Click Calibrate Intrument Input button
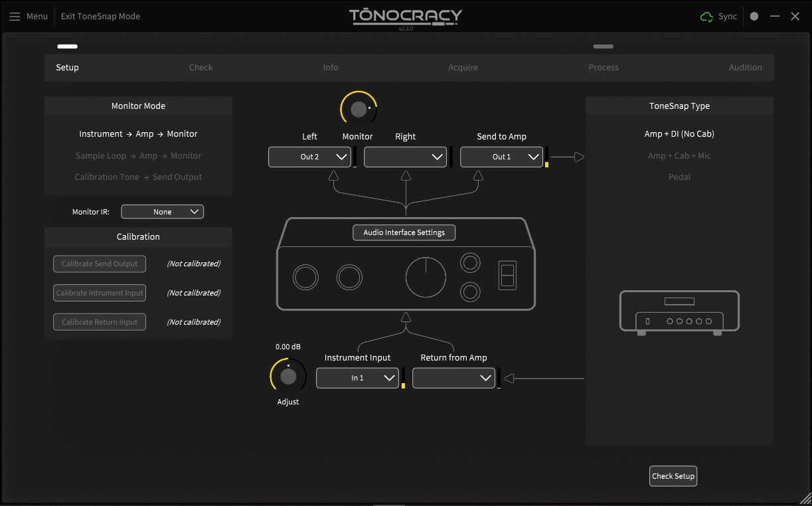Viewport: 812px width, 506px height. coord(100,293)
